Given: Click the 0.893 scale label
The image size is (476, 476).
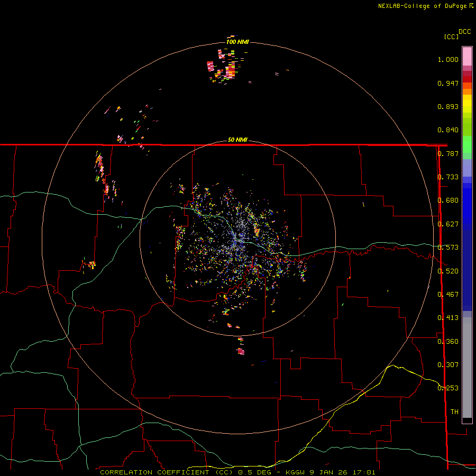Looking at the screenshot, I should click(448, 106).
